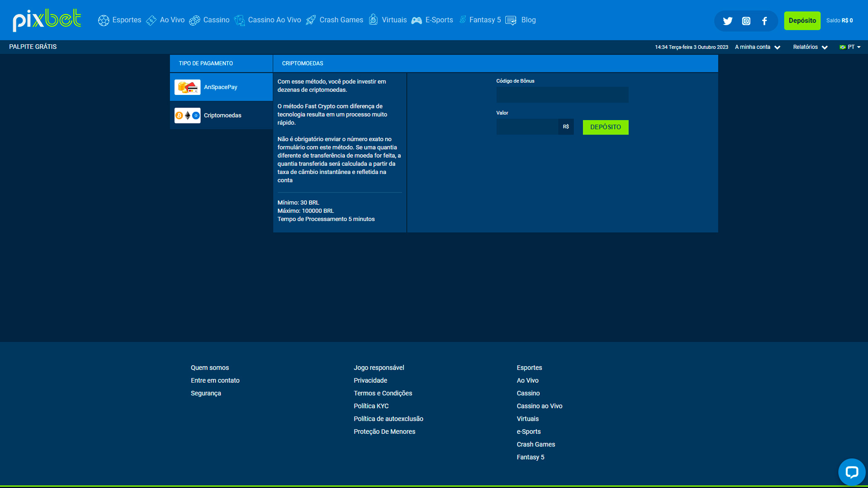Image resolution: width=868 pixels, height=488 pixels.
Task: Open Cassino in top navigation
Action: (216, 20)
